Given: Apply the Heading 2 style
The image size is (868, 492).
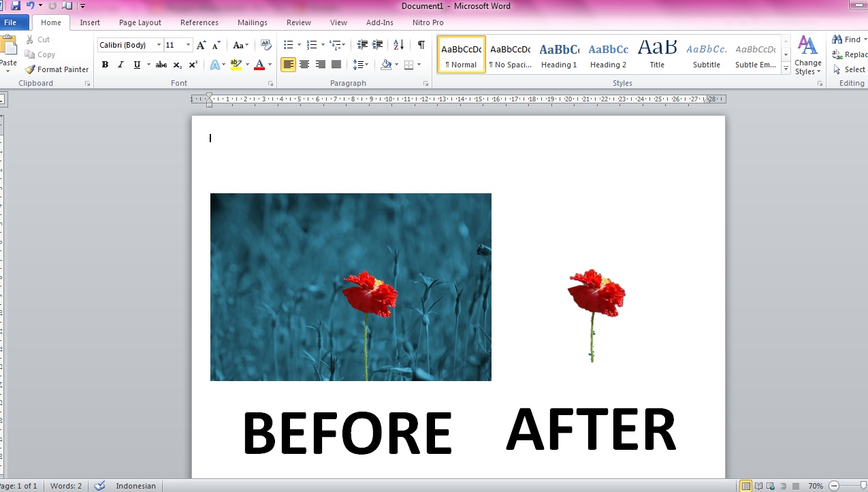Looking at the screenshot, I should [x=608, y=54].
